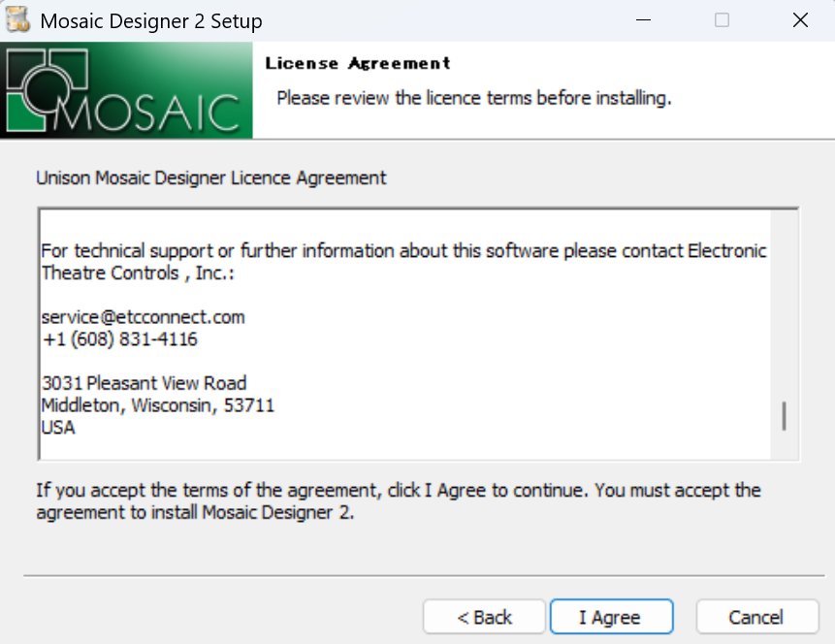Click the License Agreement heading
This screenshot has height=644, width=835.
[358, 63]
